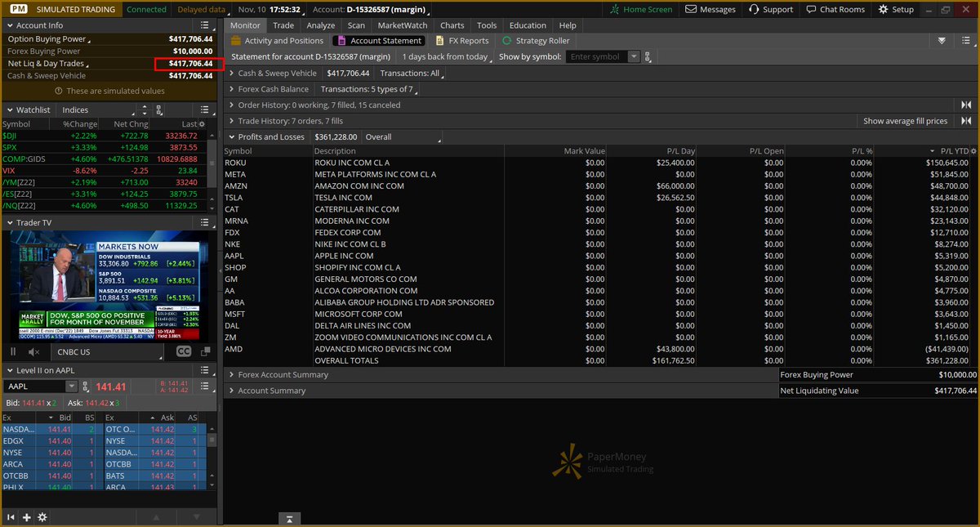Open the Monitor subtab options menu icon
This screenshot has width=980, height=527.
tap(966, 41)
